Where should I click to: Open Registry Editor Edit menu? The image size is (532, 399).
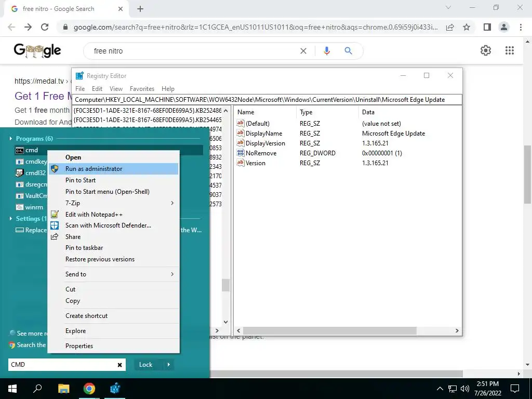[97, 88]
